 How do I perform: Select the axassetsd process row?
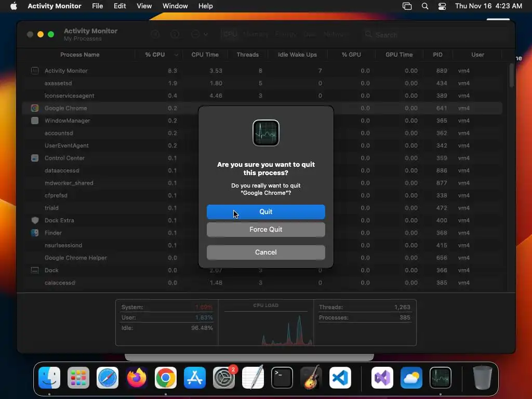pyautogui.click(x=262, y=83)
